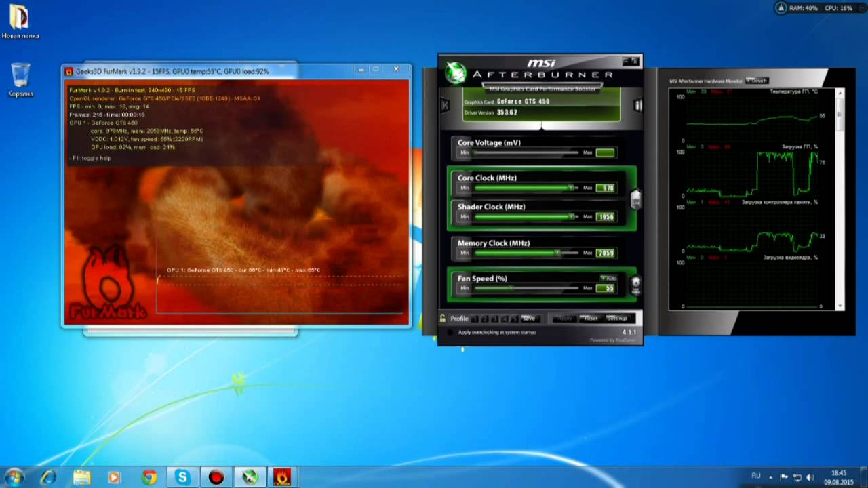Click the Apply button in Afterburner
The image size is (868, 488).
(565, 319)
